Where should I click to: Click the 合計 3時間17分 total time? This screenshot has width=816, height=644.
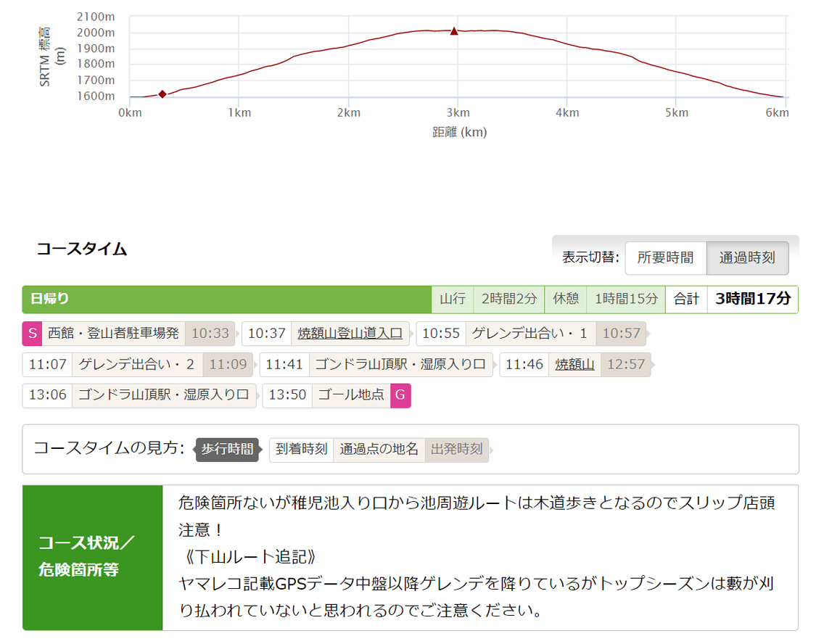tap(752, 299)
